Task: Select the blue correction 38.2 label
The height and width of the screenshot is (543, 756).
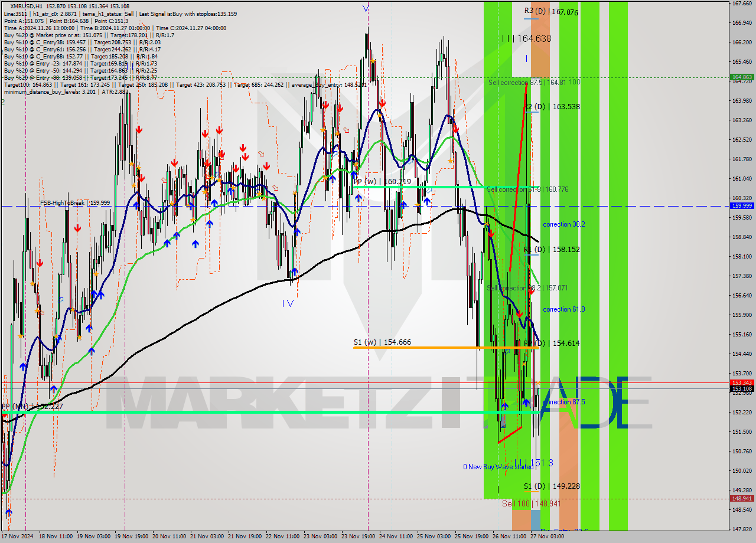Action: click(x=564, y=225)
